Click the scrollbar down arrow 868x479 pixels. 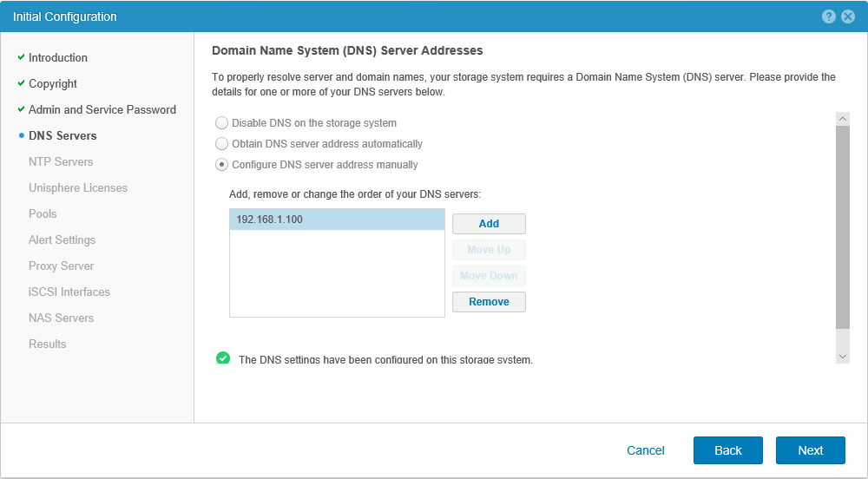(843, 357)
